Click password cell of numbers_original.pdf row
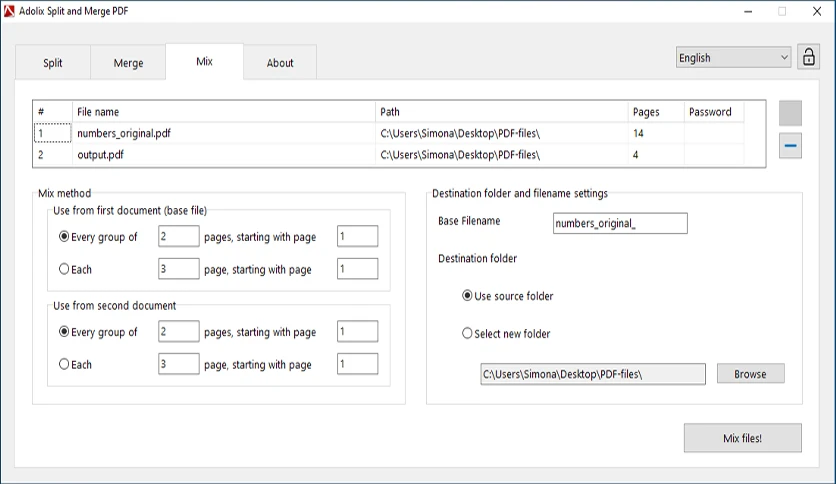 tap(714, 133)
